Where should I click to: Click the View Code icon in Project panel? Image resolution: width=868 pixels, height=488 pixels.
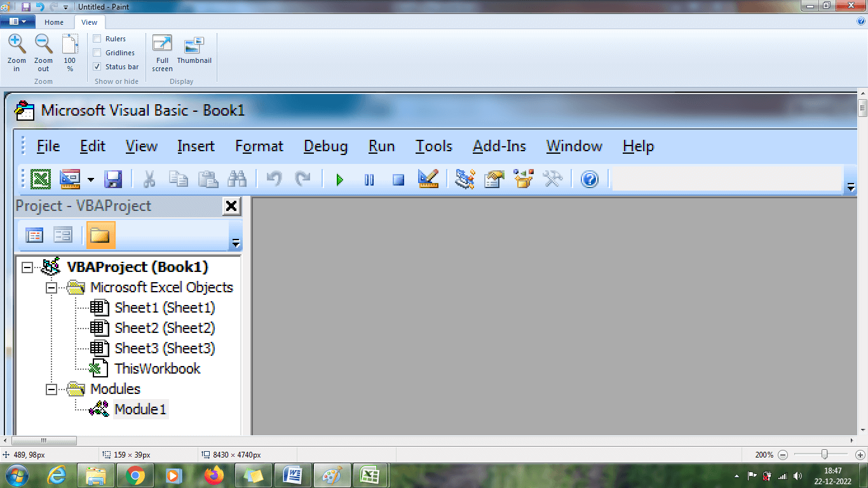(x=34, y=236)
